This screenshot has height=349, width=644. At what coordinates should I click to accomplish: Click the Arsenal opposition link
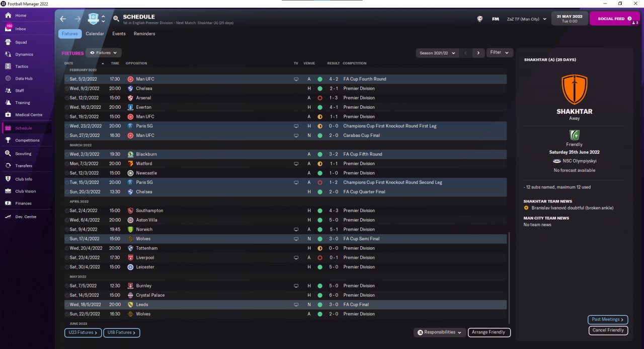coord(143,98)
